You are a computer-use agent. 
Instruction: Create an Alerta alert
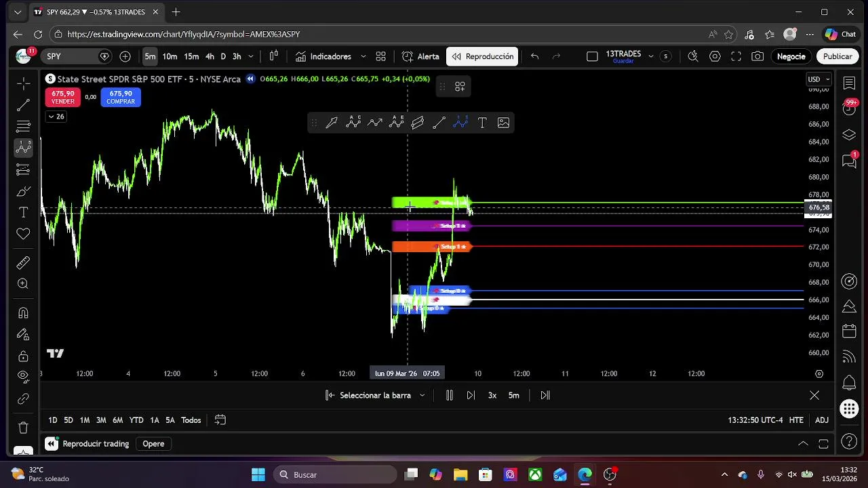[x=420, y=56]
